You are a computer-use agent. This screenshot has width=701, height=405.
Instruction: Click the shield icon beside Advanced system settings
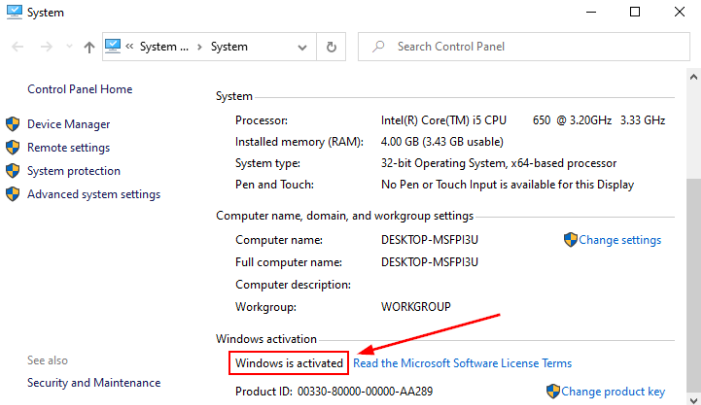click(13, 194)
